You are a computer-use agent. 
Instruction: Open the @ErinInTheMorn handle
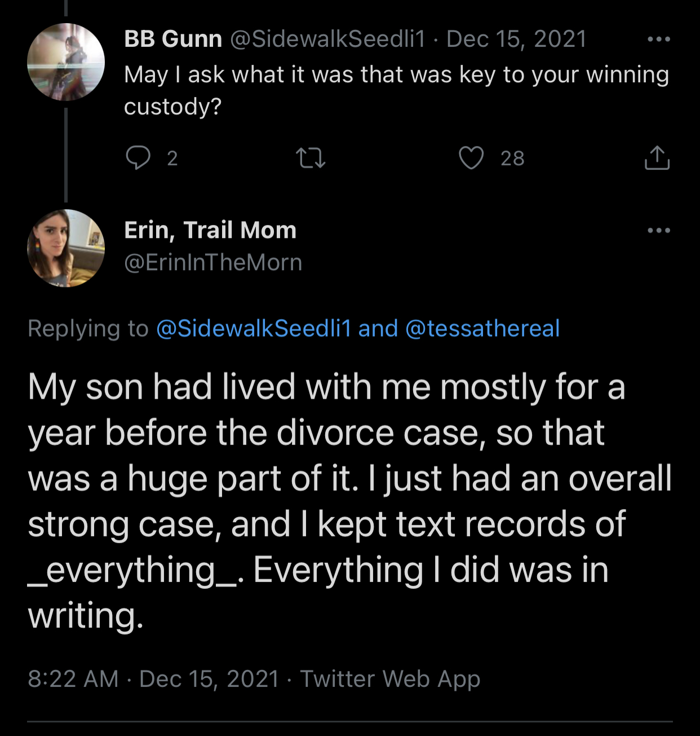point(213,262)
